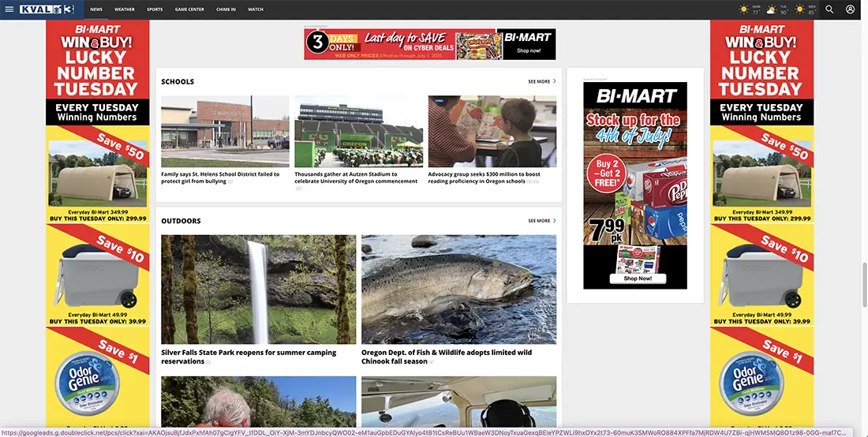Click Shop now on top Bi-Mart banner
The image size is (868, 437).
click(529, 50)
